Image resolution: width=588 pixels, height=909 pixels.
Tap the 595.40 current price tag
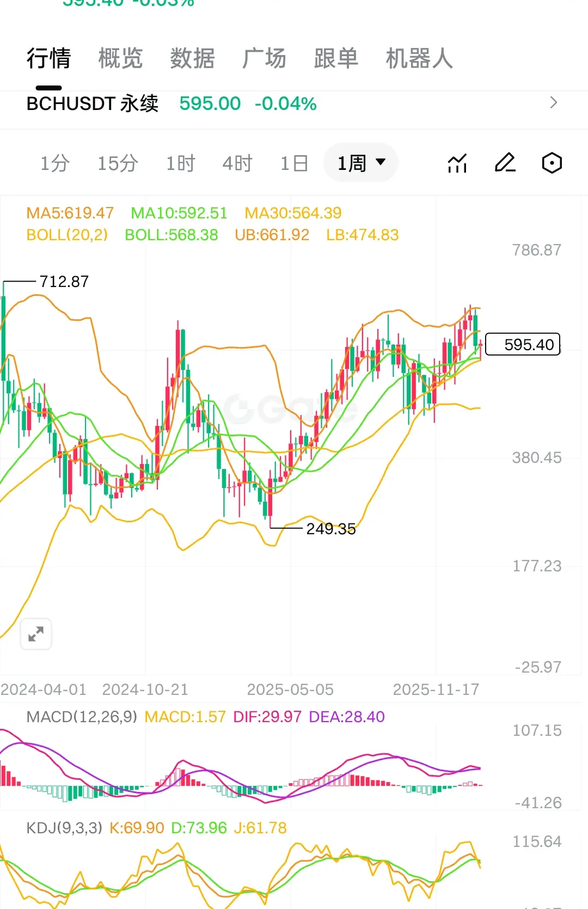coord(523,344)
